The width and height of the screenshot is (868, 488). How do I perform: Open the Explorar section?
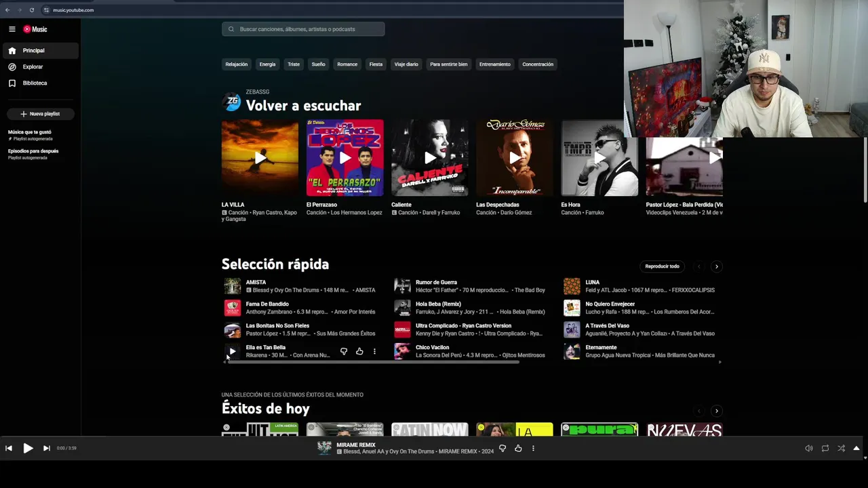tap(40, 66)
